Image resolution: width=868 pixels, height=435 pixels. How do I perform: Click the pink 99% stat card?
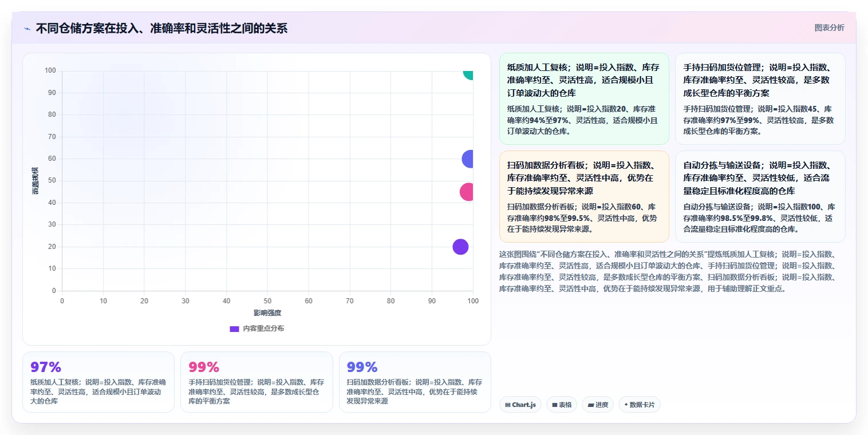pyautogui.click(x=257, y=382)
